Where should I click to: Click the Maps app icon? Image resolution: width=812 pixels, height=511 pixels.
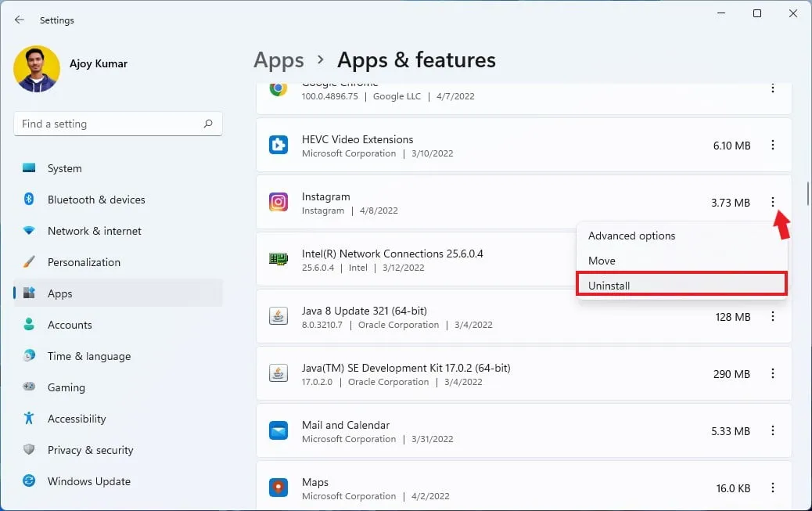(278, 488)
